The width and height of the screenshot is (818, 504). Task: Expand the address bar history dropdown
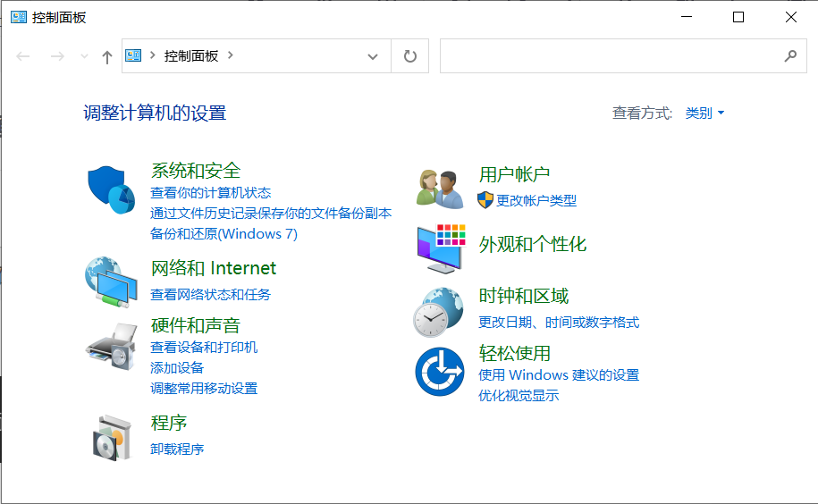click(x=373, y=56)
